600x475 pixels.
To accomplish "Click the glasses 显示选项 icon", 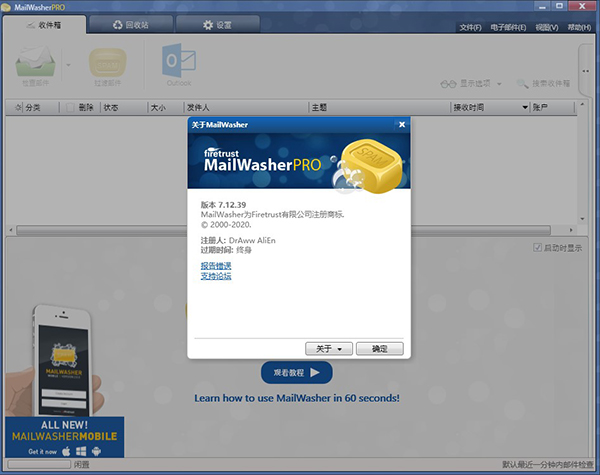I will tap(448, 84).
